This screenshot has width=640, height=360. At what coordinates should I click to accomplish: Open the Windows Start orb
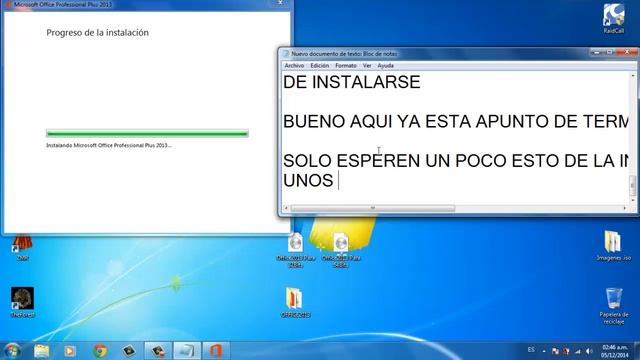pyautogui.click(x=12, y=351)
